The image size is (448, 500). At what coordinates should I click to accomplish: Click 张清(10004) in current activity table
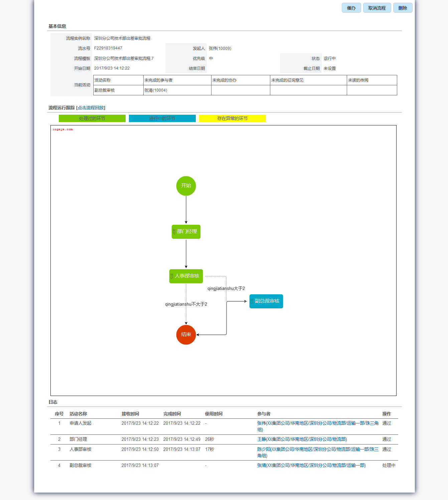click(156, 90)
